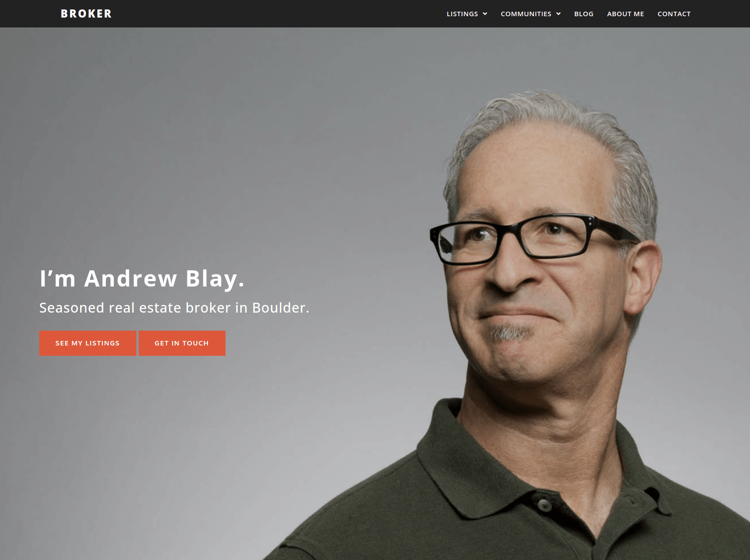The image size is (750, 560).
Task: Click the shirt button on the polo
Action: 545,505
